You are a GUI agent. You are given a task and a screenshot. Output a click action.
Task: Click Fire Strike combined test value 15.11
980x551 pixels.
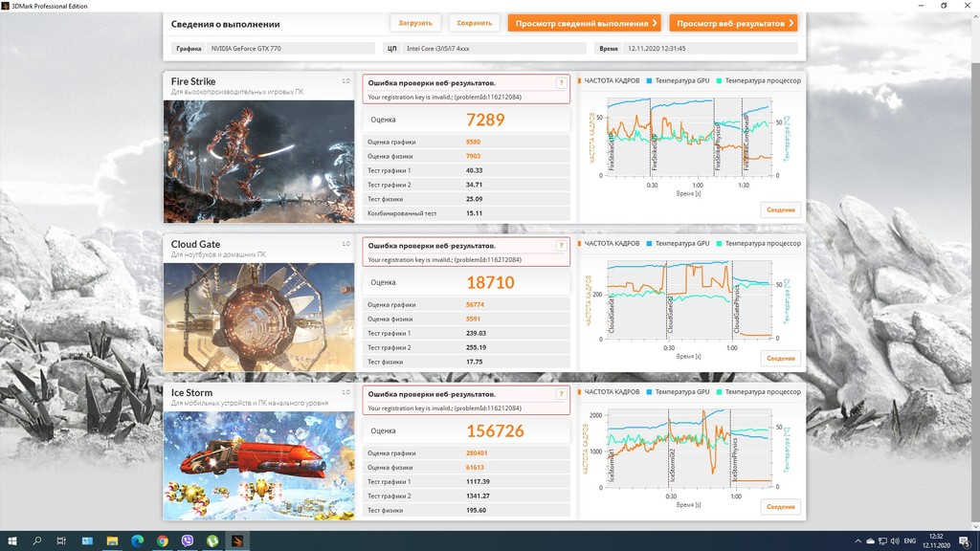[474, 213]
